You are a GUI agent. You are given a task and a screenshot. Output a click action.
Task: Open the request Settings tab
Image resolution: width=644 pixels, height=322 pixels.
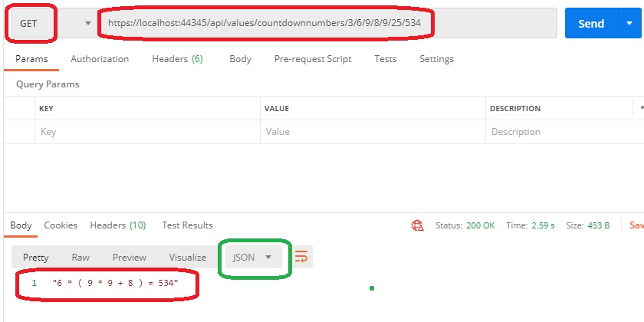point(436,59)
